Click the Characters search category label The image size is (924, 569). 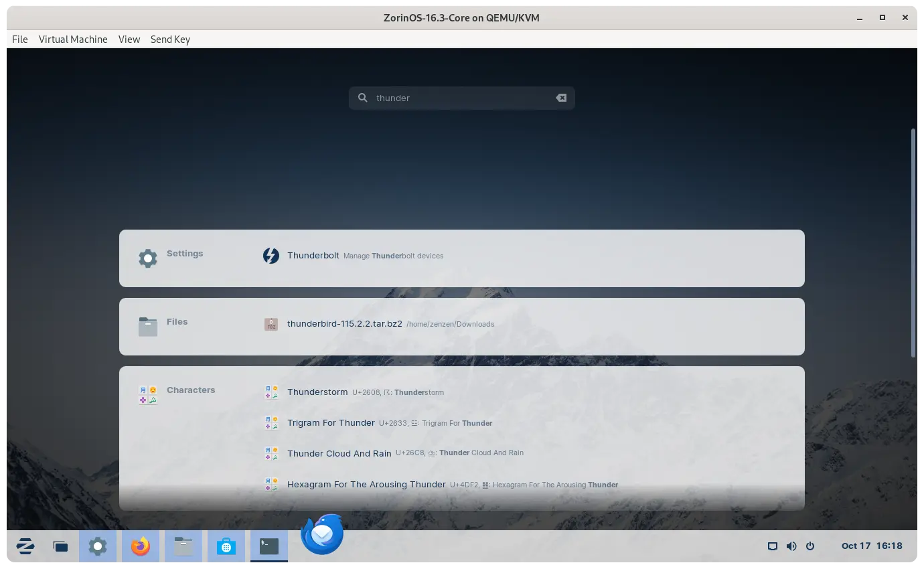pos(191,390)
